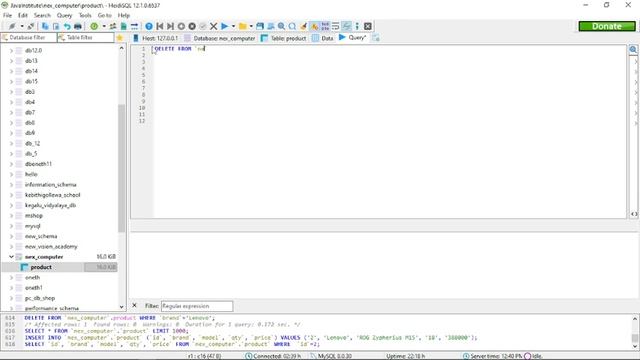Click the boxed X exit icon in toolbar

pyautogui.click(x=368, y=26)
